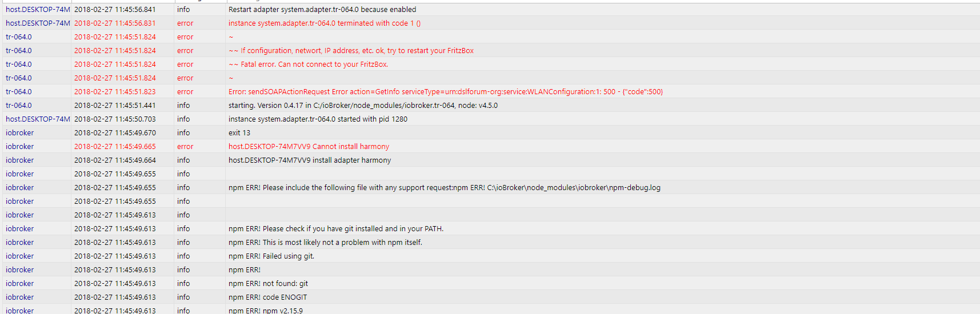Click the 'Cannot install harmony' error message
The image size is (980, 314).
309,147
